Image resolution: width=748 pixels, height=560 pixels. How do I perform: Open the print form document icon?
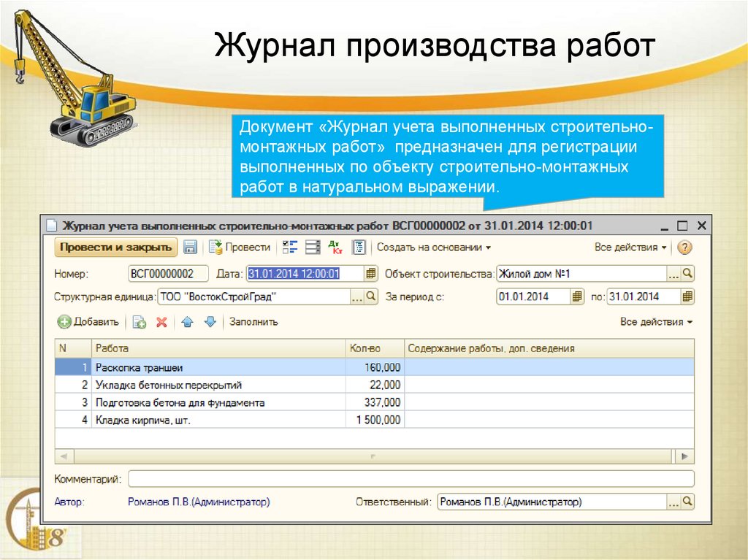359,247
